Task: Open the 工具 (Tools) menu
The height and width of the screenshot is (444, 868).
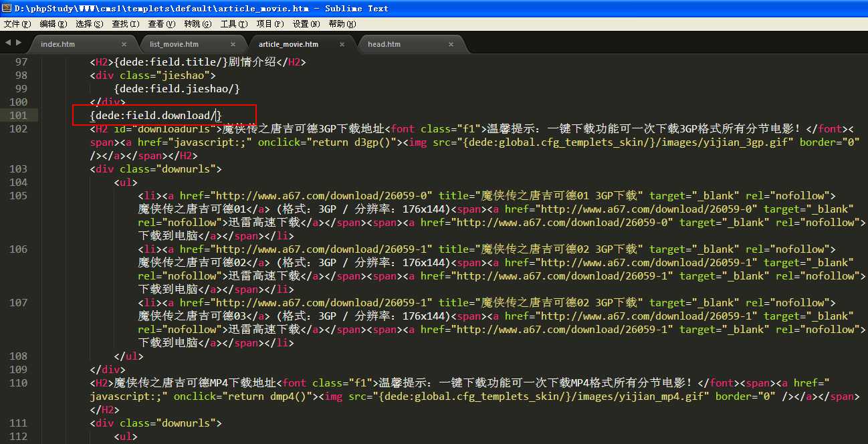Action: tap(234, 23)
